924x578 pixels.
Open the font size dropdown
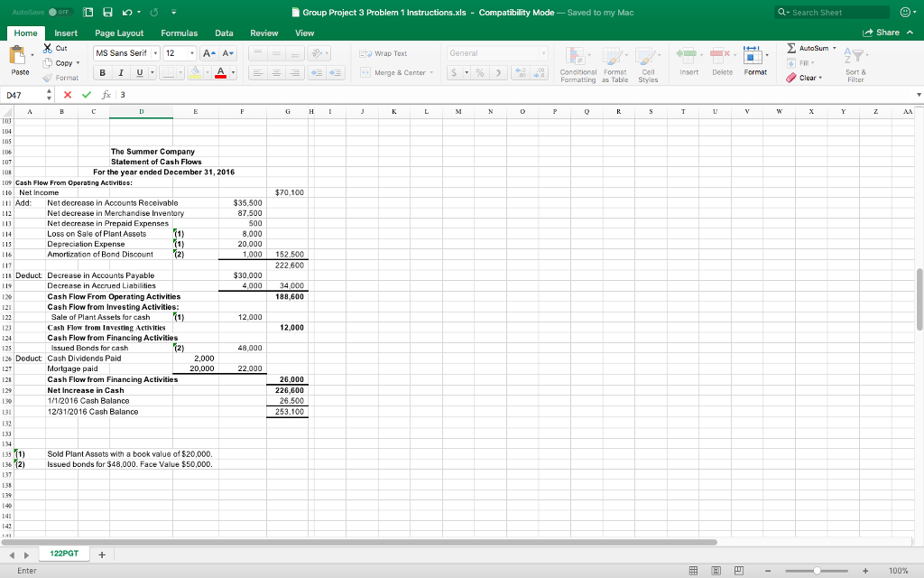point(191,53)
